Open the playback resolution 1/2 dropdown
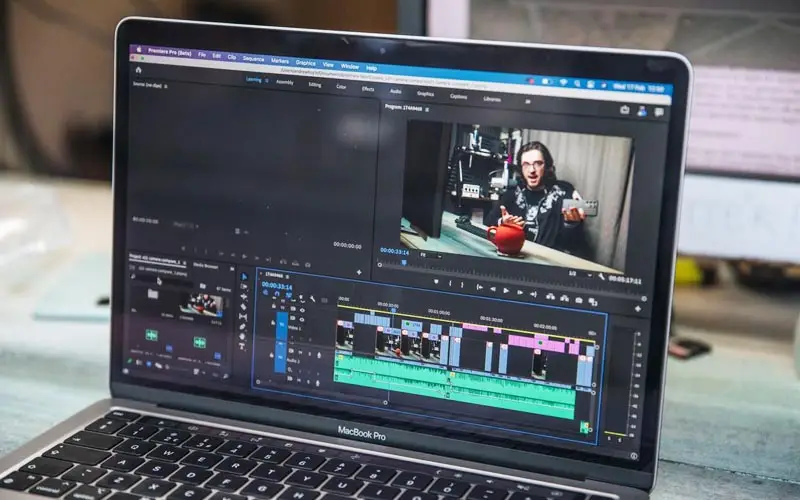The width and height of the screenshot is (800, 500). [580, 274]
